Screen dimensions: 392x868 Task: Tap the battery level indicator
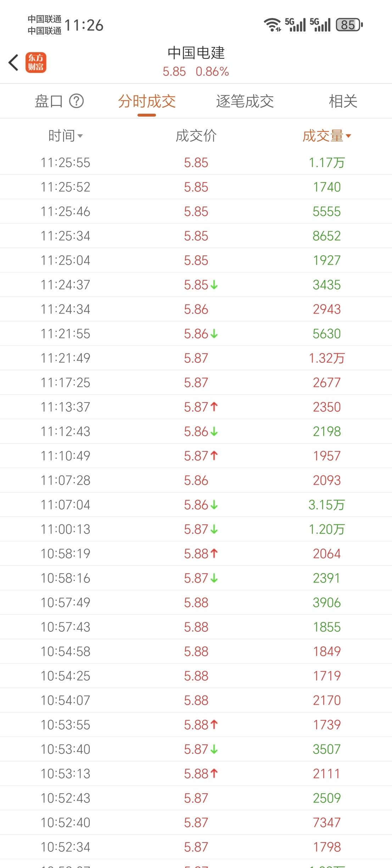tap(349, 25)
